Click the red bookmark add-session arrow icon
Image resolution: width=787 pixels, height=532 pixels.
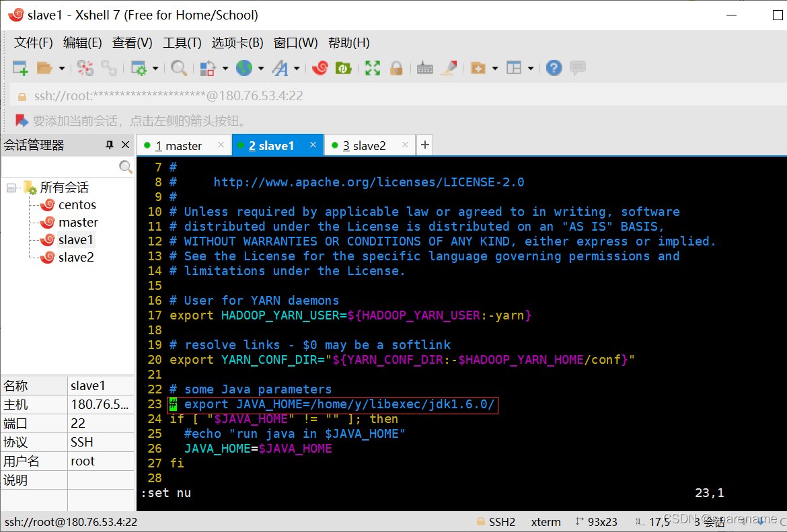point(22,120)
